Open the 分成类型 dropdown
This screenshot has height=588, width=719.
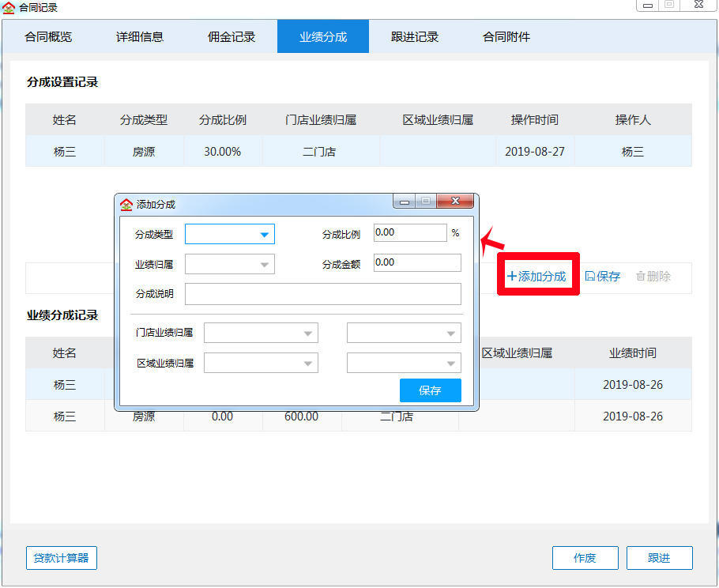tap(265, 234)
